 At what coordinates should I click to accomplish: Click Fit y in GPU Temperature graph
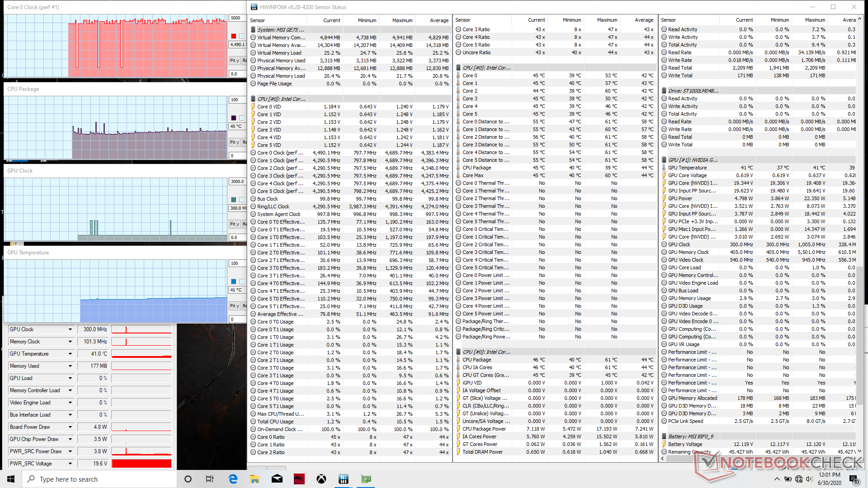[x=234, y=306]
